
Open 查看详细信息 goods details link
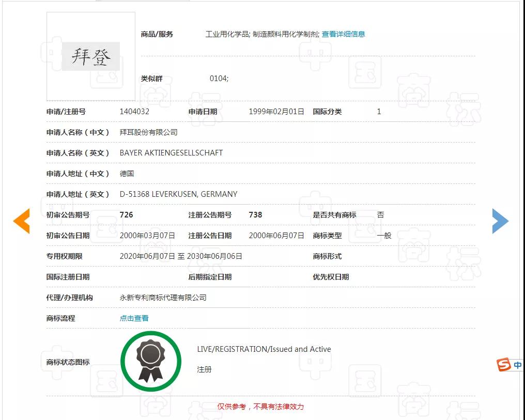coord(343,34)
